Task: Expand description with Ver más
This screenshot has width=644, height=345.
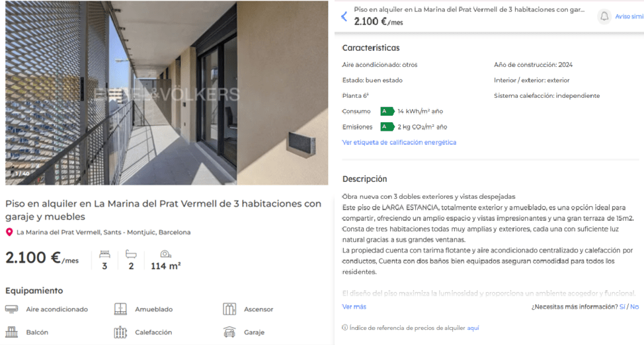Action: (354, 307)
